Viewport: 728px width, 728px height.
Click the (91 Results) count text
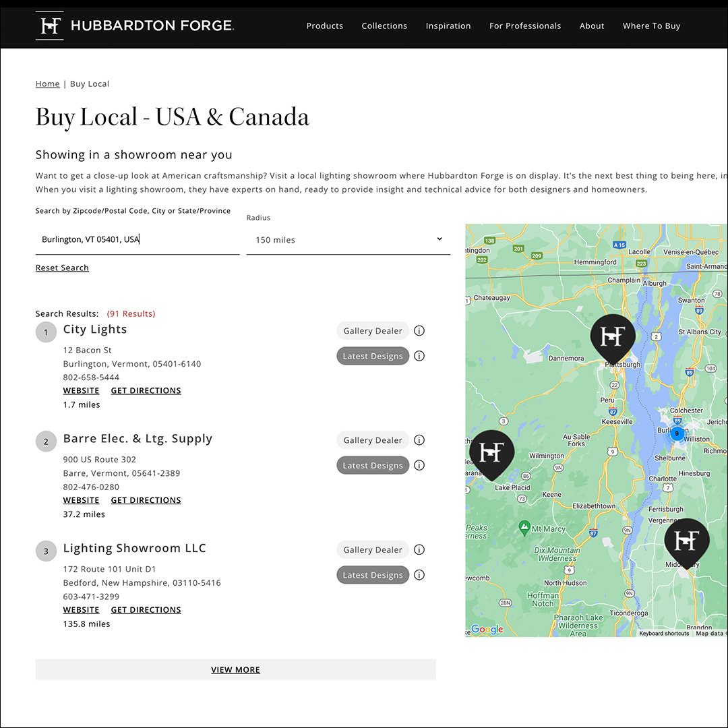pyautogui.click(x=131, y=314)
